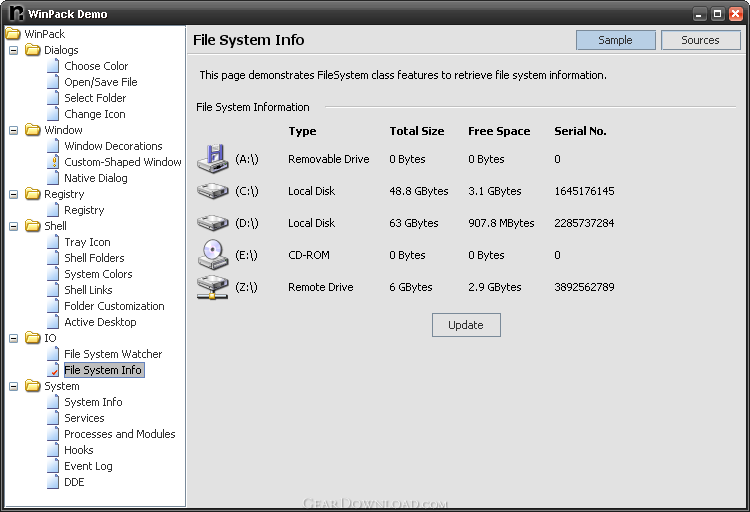Collapse the Dialogs tree node
The height and width of the screenshot is (512, 750).
click(13, 50)
